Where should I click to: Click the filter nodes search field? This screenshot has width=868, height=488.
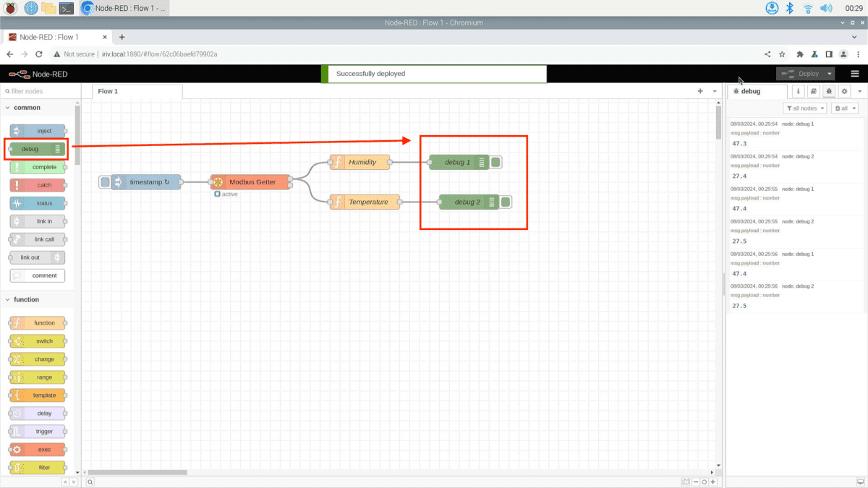click(x=40, y=92)
